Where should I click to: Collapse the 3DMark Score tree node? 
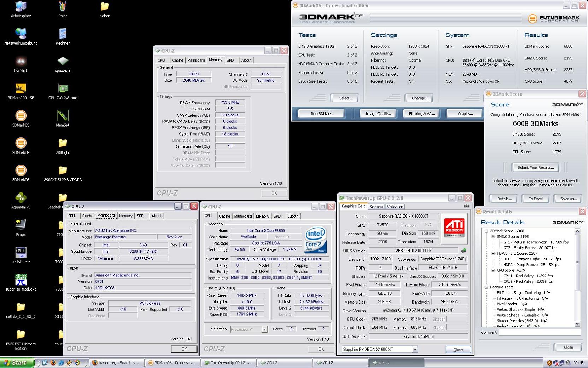(486, 231)
